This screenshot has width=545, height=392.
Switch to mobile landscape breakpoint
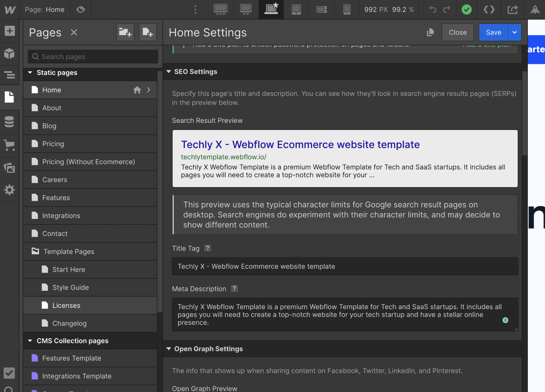tap(322, 10)
